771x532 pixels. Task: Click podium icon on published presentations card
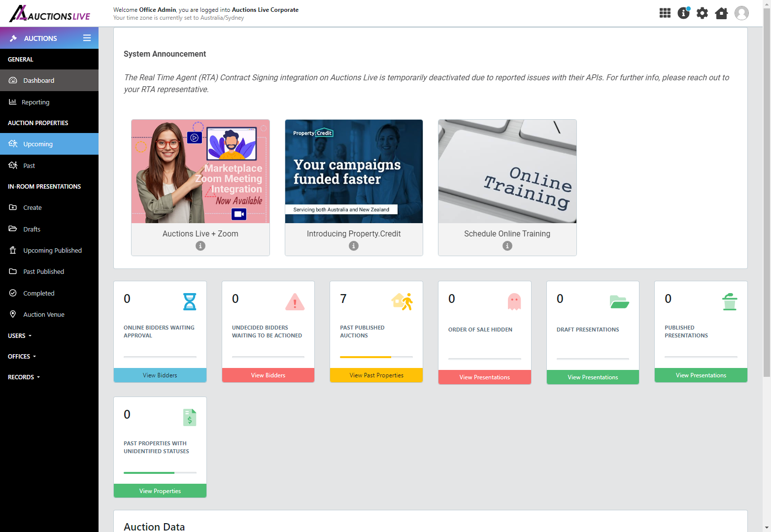click(x=730, y=301)
